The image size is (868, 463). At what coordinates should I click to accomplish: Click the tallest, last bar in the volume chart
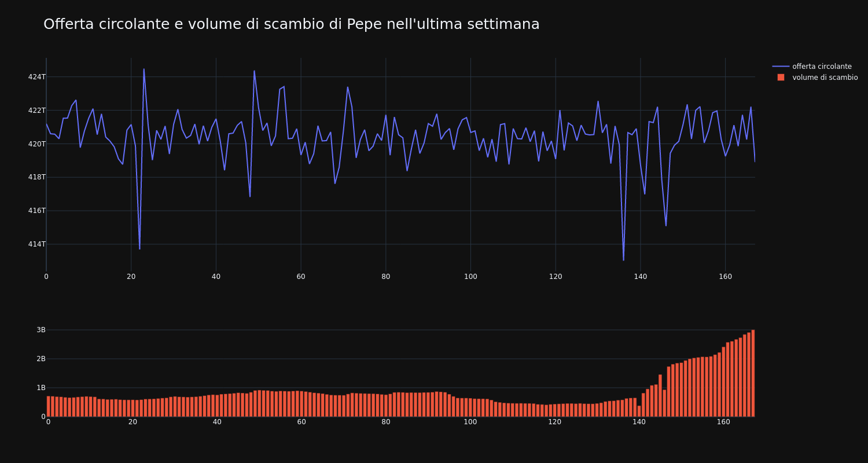point(753,373)
